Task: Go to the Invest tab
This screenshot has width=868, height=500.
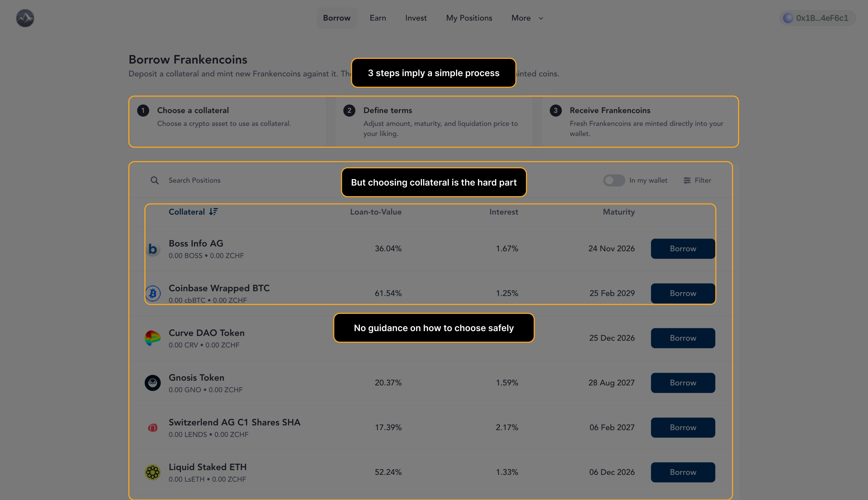Action: (x=416, y=18)
